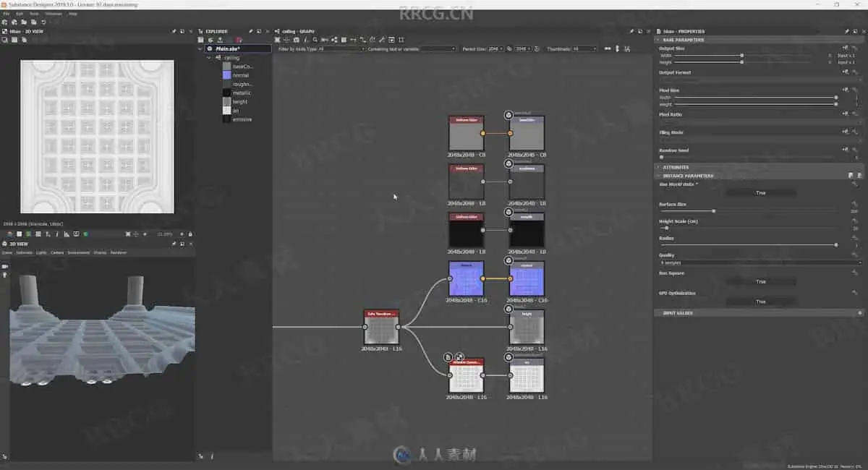Open the Windows menu
This screenshot has width=868, height=470.
point(54,14)
